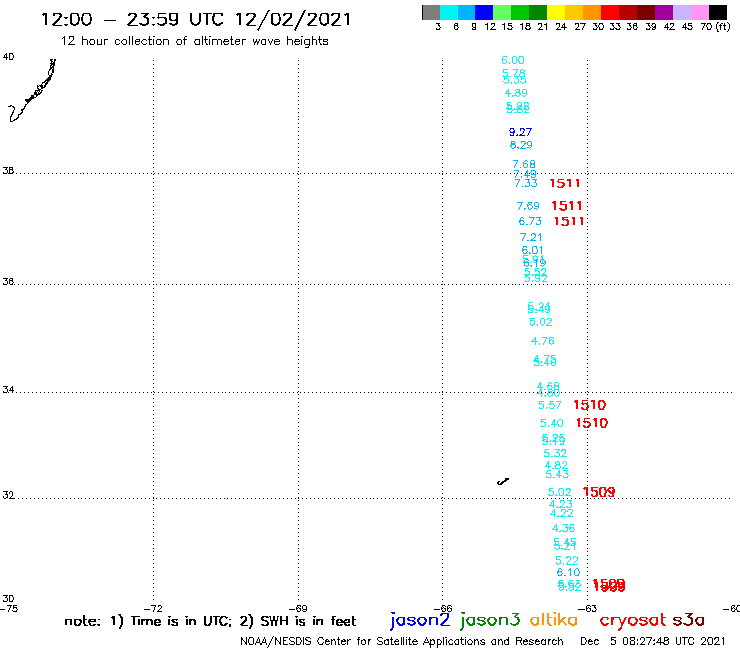Click the longitude -72 axis label

click(153, 608)
